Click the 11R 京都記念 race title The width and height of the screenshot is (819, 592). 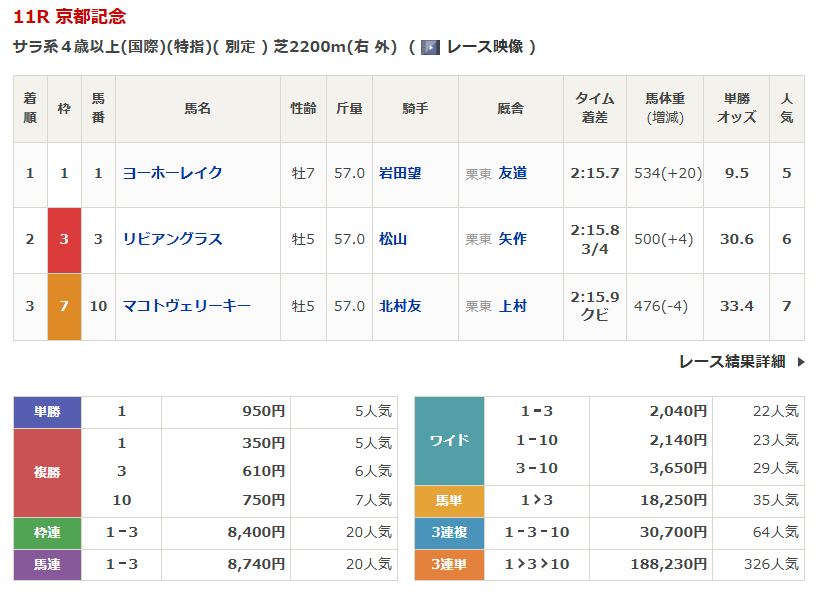[x=70, y=17]
